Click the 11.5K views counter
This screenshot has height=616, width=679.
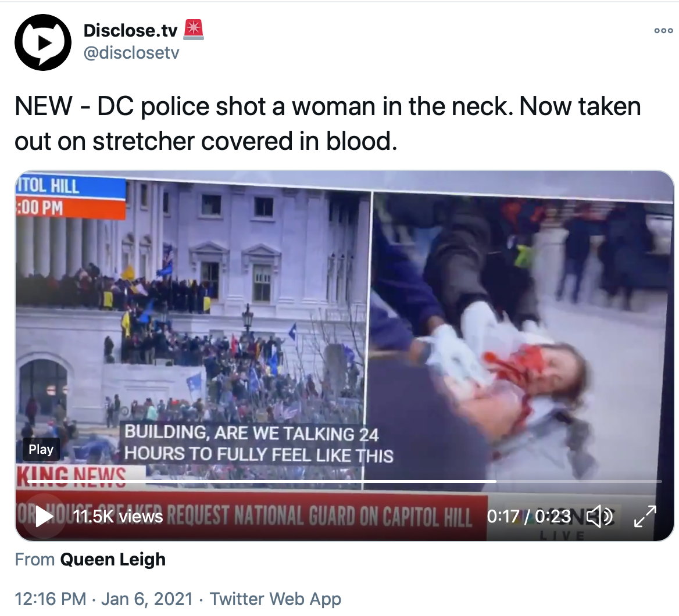pos(118,517)
